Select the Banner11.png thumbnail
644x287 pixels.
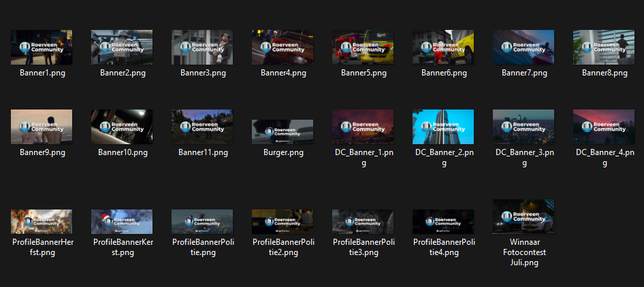(x=202, y=127)
